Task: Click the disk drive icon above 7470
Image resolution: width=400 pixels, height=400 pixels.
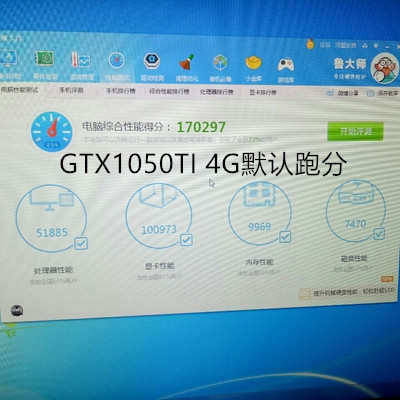Action: [356, 193]
